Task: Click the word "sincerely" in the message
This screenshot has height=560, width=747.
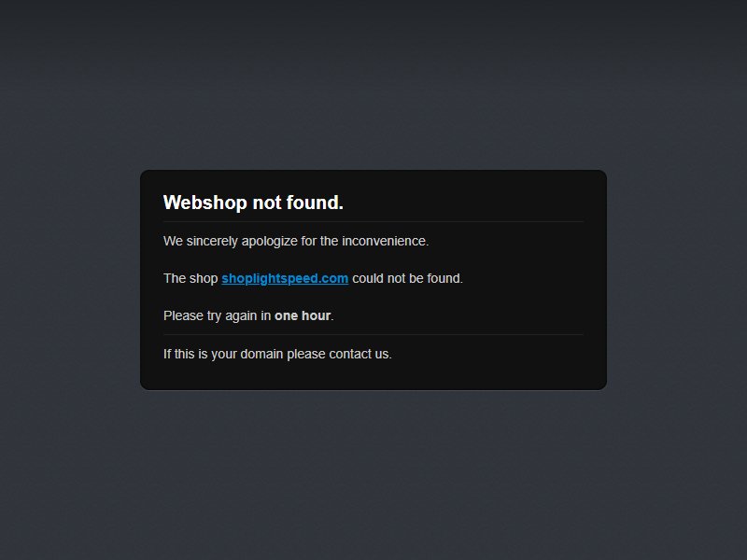Action: click(x=212, y=242)
